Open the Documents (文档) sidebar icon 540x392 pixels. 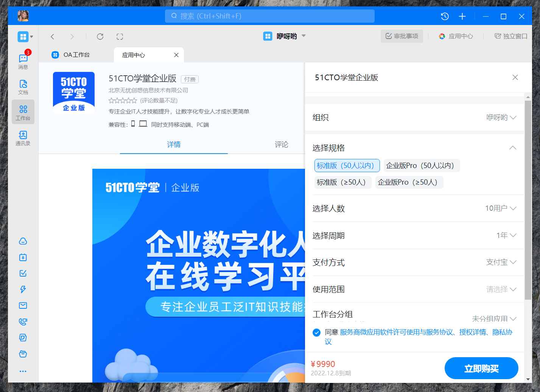point(23,87)
